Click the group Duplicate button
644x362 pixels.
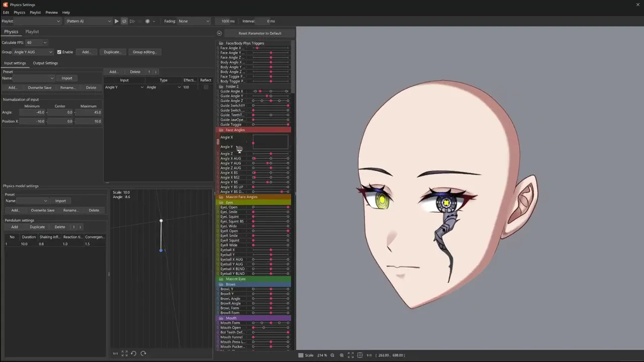pyautogui.click(x=112, y=52)
